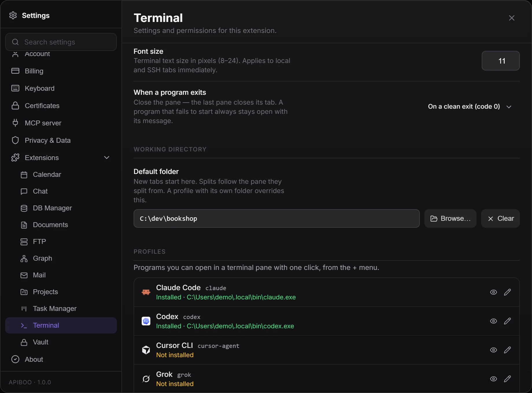The height and width of the screenshot is (393, 532).
Task: Click the MCP server plug icon
Action: (x=15, y=123)
